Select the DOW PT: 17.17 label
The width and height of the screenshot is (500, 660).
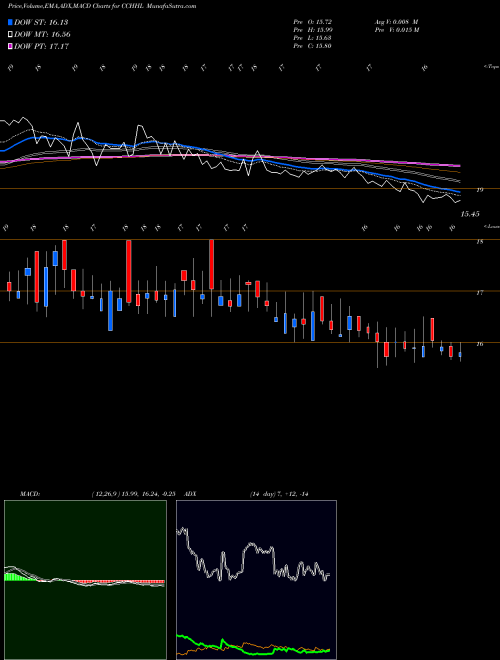click(x=41, y=46)
